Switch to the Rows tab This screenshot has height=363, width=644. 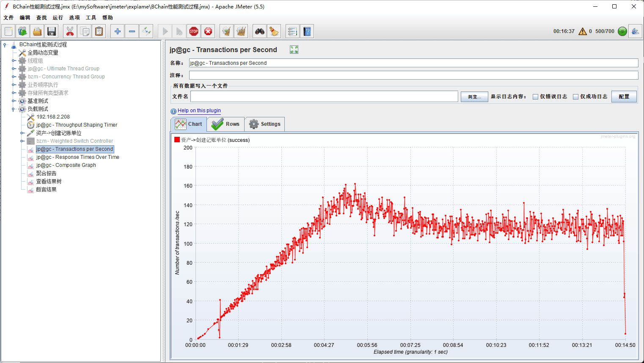226,124
